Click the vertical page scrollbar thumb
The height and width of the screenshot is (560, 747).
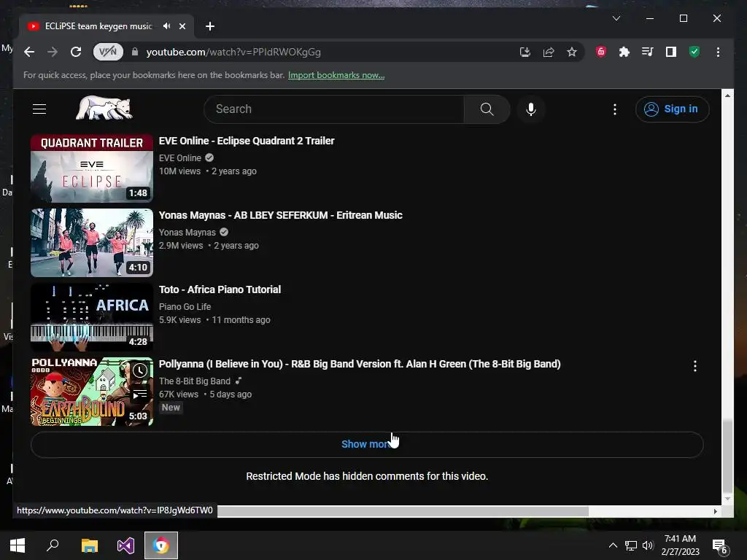point(727,456)
